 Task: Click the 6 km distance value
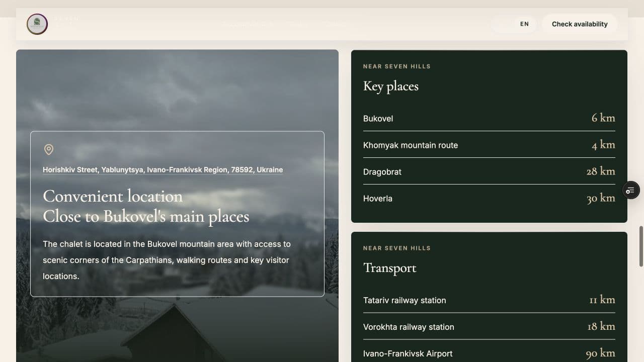pyautogui.click(x=603, y=118)
